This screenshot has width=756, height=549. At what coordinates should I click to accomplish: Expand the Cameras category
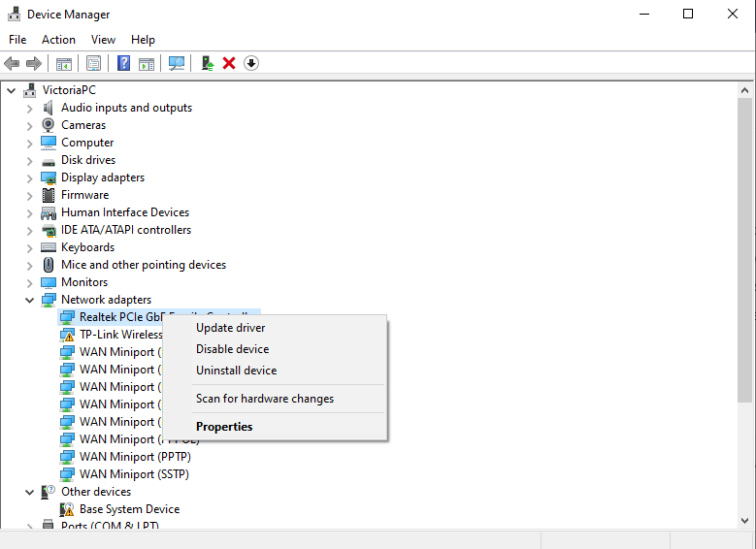tap(29, 126)
